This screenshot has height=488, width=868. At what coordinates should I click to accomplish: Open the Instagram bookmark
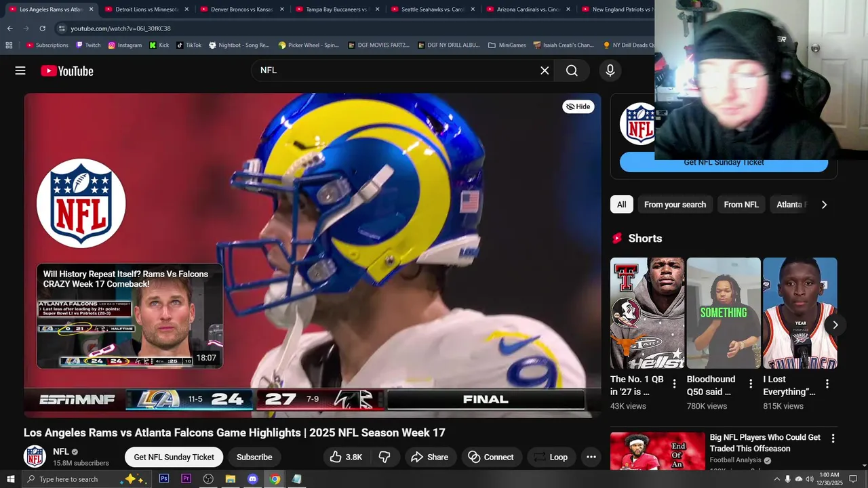pos(124,45)
